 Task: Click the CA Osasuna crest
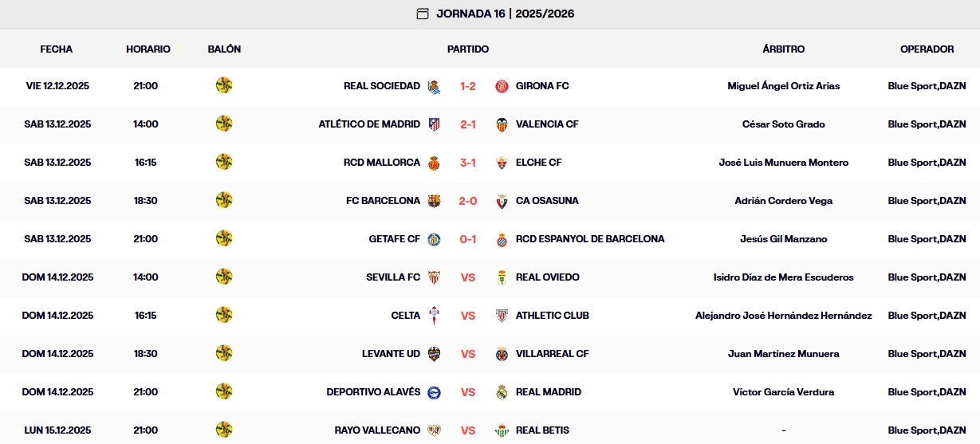502,201
